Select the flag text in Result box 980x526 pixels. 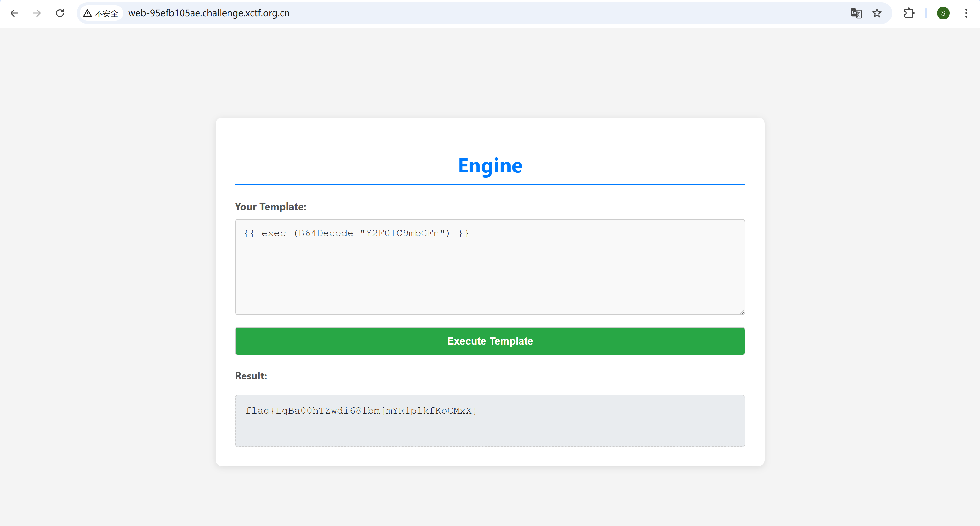point(361,411)
